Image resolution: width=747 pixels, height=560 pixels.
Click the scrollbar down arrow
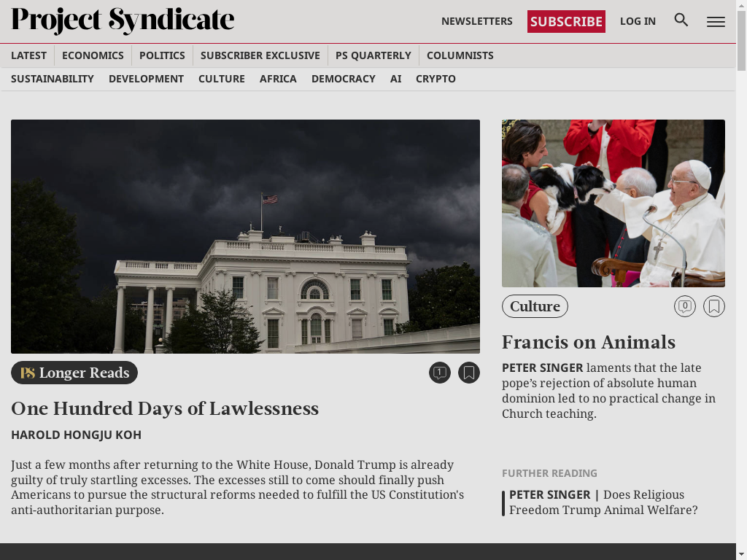pos(741,555)
